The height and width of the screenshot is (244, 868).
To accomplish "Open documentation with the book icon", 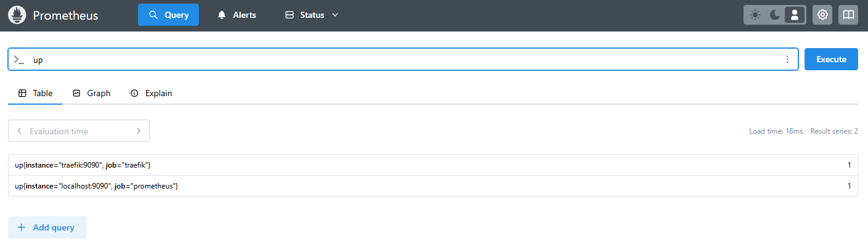I will [x=848, y=15].
